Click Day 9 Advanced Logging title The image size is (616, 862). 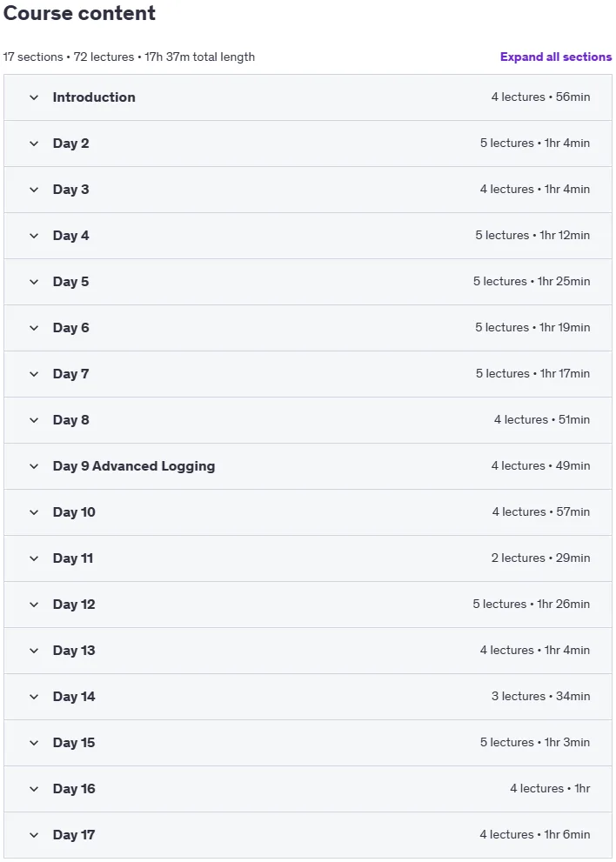[x=134, y=466]
